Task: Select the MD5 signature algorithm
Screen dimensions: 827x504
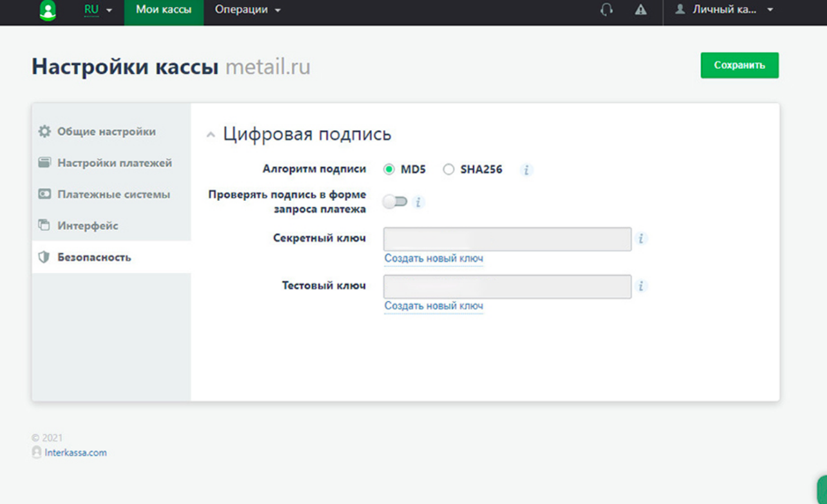Action: 389,170
